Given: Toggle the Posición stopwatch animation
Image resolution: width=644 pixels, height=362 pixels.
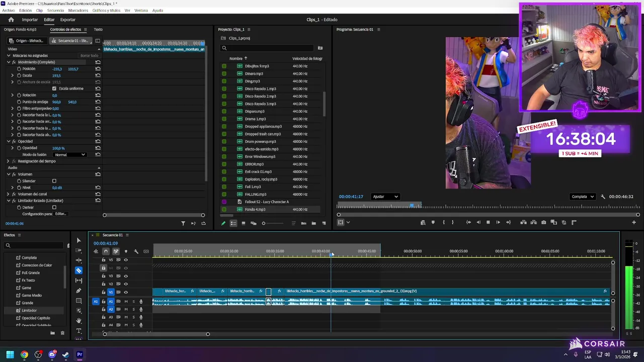Looking at the screenshot, I should (x=19, y=68).
